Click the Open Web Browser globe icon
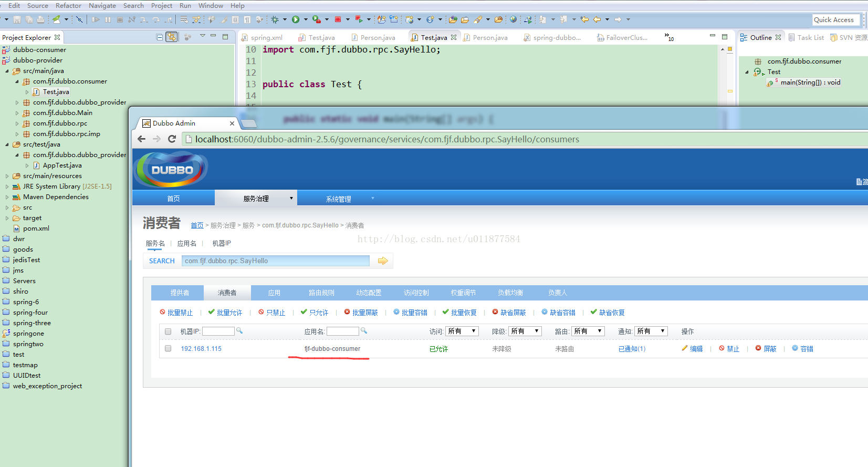Image resolution: width=868 pixels, height=467 pixels. pyautogui.click(x=514, y=19)
